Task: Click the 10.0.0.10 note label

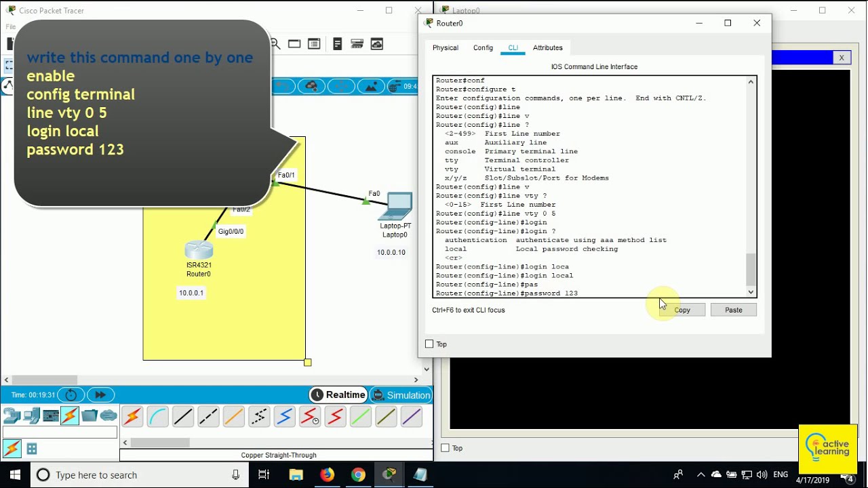Action: click(x=391, y=252)
